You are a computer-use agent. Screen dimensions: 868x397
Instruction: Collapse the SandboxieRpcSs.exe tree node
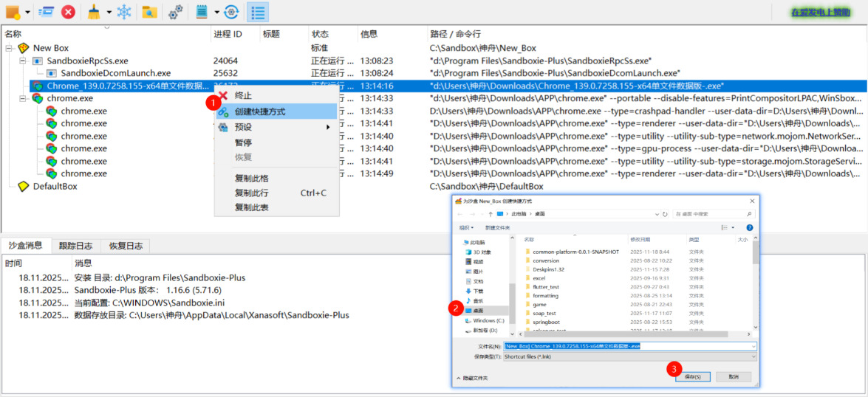click(23, 61)
